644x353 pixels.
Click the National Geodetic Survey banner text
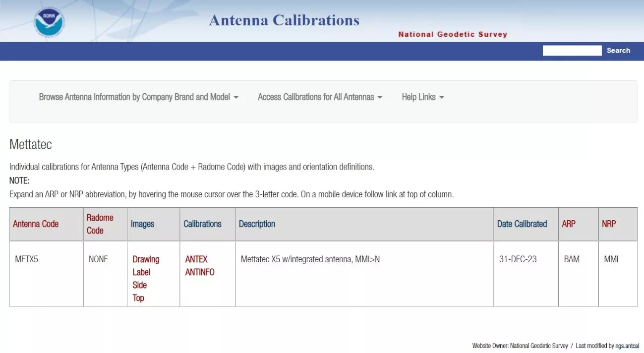tap(453, 34)
